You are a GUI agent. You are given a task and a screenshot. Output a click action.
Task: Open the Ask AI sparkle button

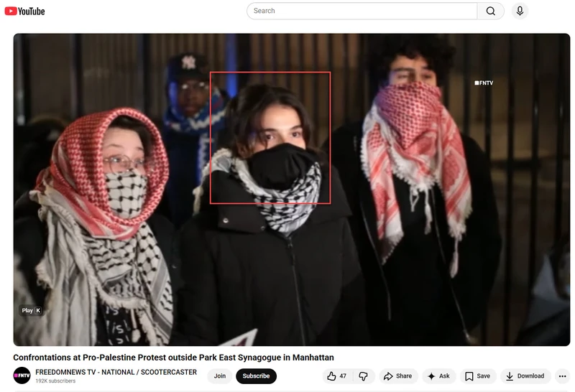pyautogui.click(x=438, y=376)
